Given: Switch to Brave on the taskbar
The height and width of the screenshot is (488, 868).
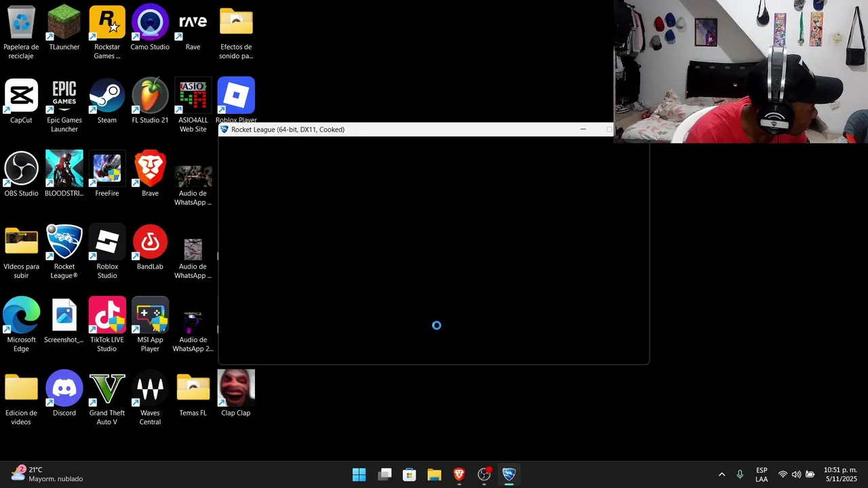Looking at the screenshot, I should (459, 474).
